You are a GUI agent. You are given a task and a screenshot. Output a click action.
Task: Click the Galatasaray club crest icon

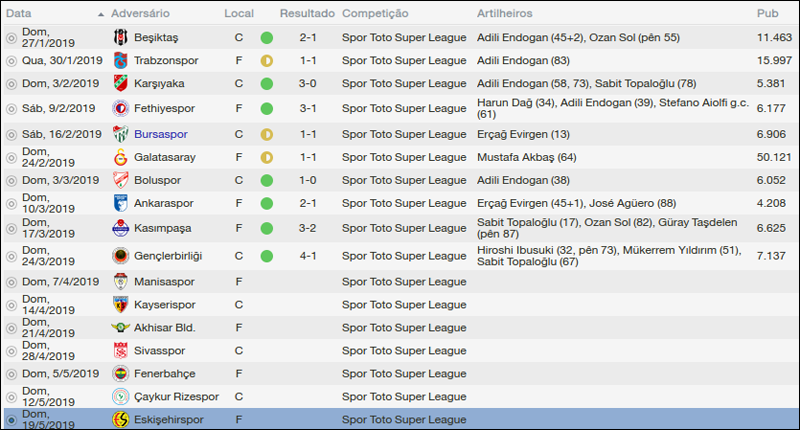coord(121,156)
